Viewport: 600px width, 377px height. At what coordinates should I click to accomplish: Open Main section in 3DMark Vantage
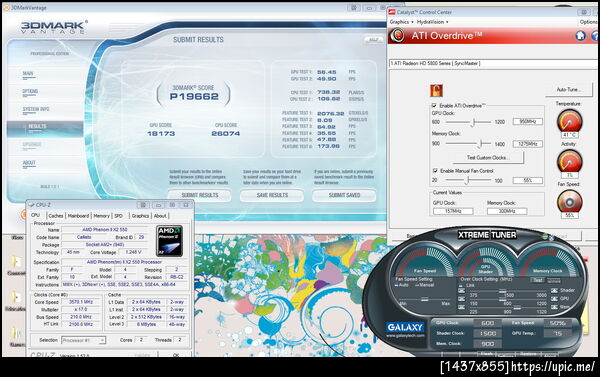click(x=28, y=73)
